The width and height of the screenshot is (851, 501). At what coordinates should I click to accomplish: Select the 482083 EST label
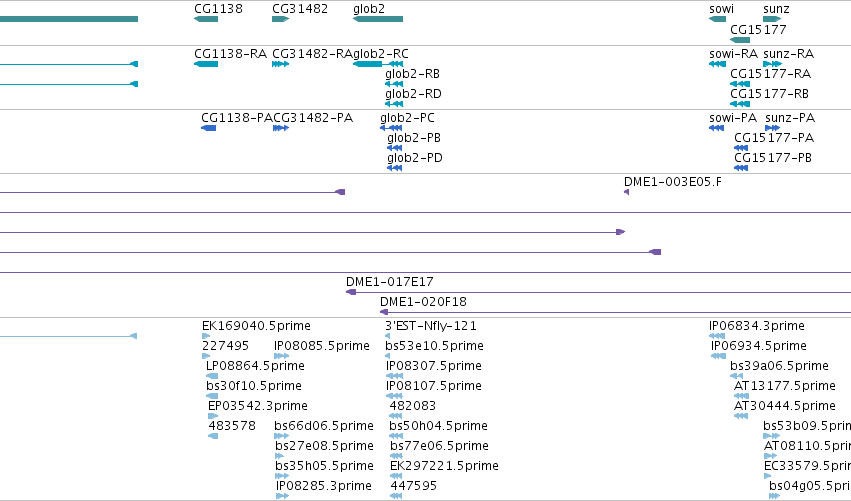(412, 406)
